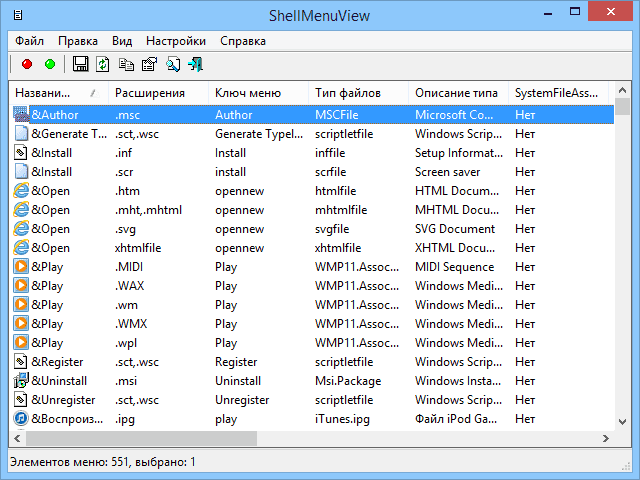Select the iTunes .ipg row icon
Image resolution: width=640 pixels, height=480 pixels.
pyautogui.click(x=20, y=419)
